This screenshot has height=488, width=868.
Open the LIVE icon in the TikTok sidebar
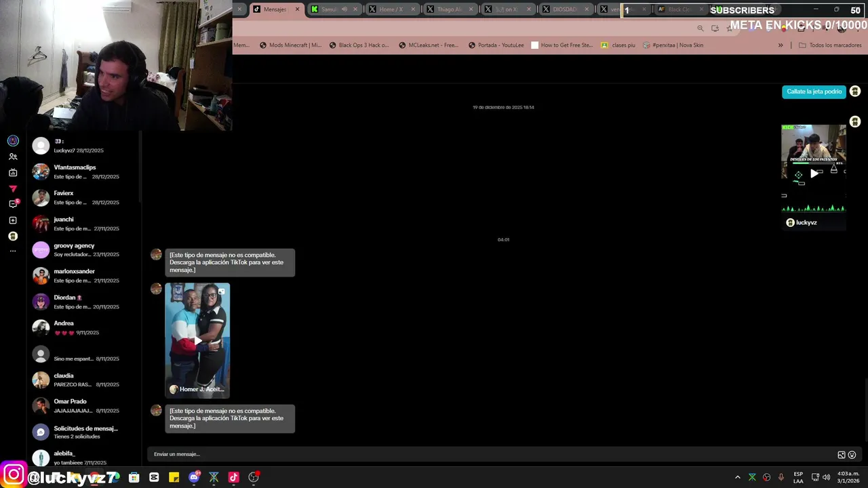click(x=13, y=173)
